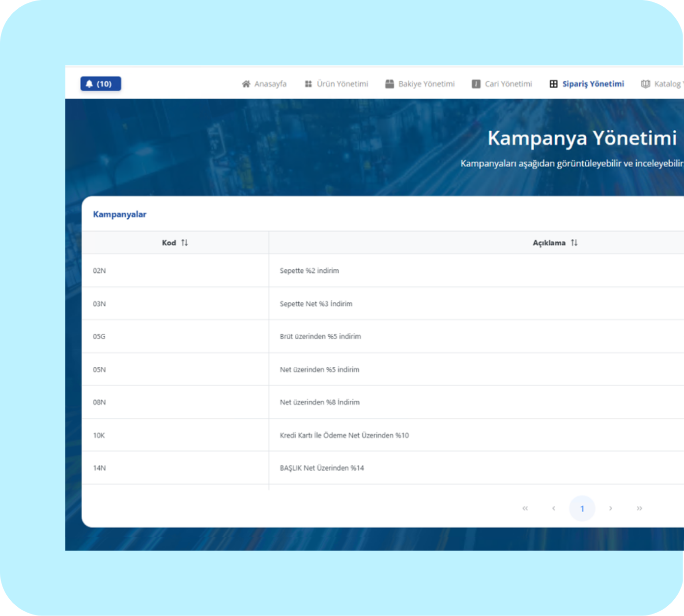Click the home icon beside Anasayfa
The height and width of the screenshot is (616, 684).
246,84
